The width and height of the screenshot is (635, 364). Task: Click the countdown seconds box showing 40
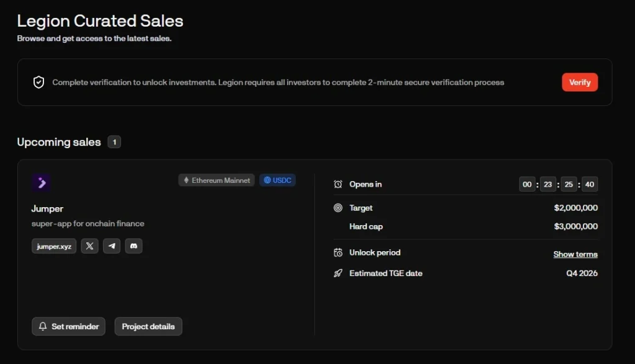[x=590, y=184]
